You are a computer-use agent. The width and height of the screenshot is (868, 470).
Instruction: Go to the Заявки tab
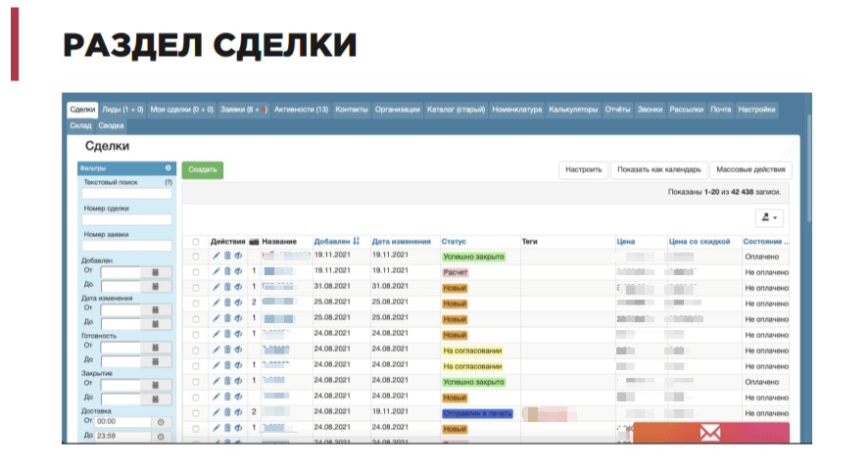point(244,110)
